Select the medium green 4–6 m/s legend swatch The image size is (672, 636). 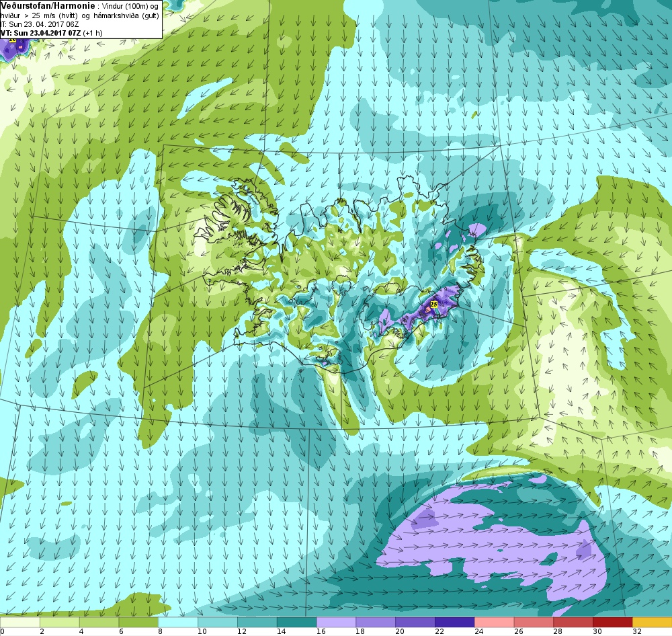(99, 622)
